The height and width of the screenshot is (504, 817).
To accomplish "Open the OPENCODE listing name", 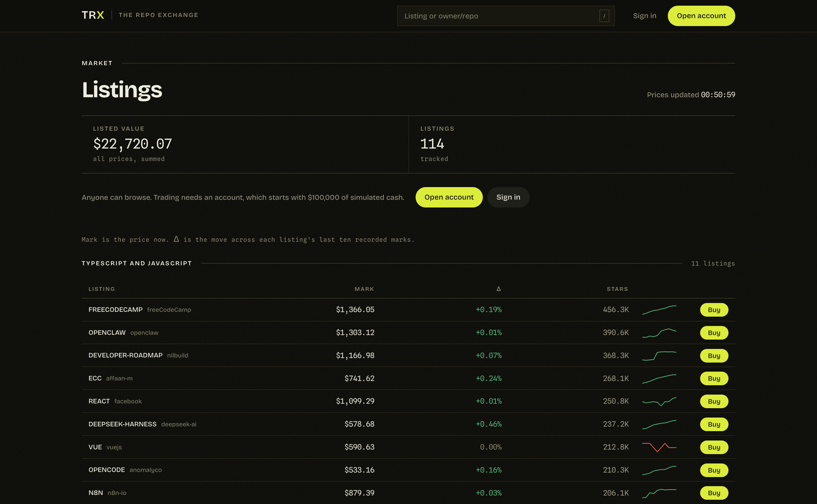I will tap(107, 470).
